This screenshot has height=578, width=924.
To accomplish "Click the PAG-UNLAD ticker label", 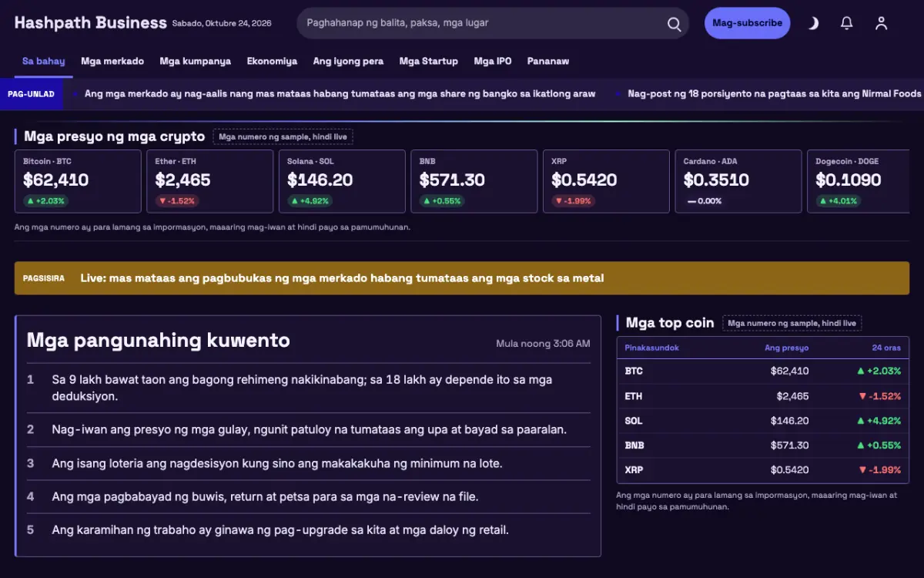I will [x=32, y=93].
